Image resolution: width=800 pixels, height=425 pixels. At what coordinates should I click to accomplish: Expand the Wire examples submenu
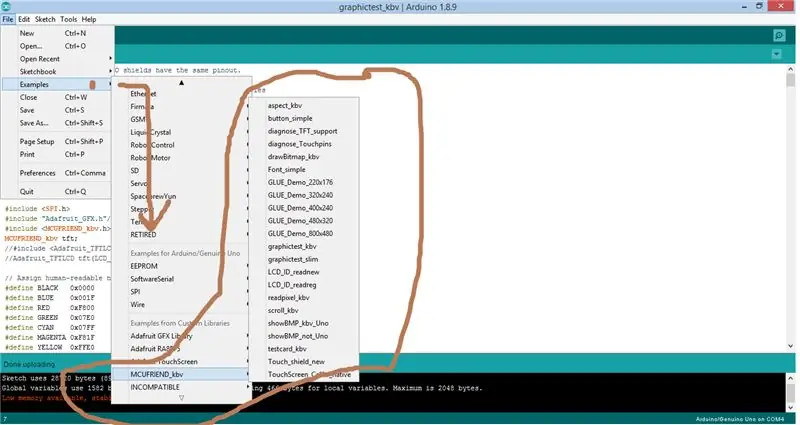(182, 305)
